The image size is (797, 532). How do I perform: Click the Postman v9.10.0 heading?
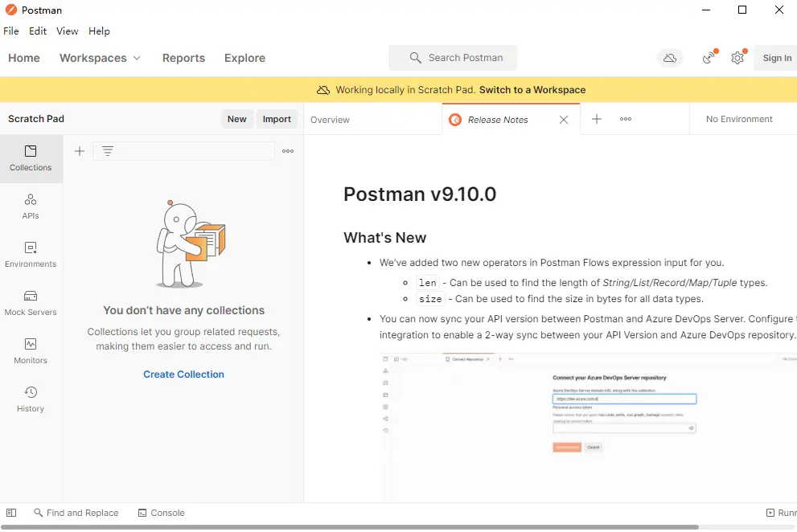[420, 194]
